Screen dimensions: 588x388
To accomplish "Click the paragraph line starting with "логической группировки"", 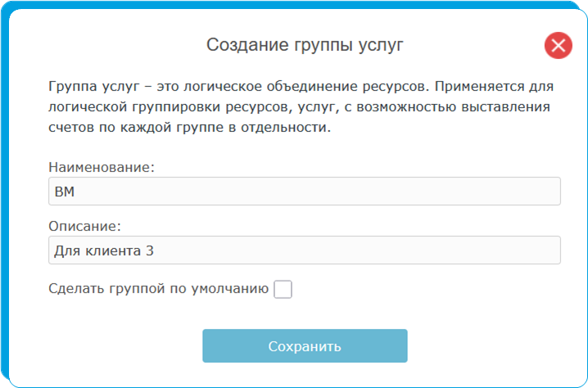I will pyautogui.click(x=299, y=107).
